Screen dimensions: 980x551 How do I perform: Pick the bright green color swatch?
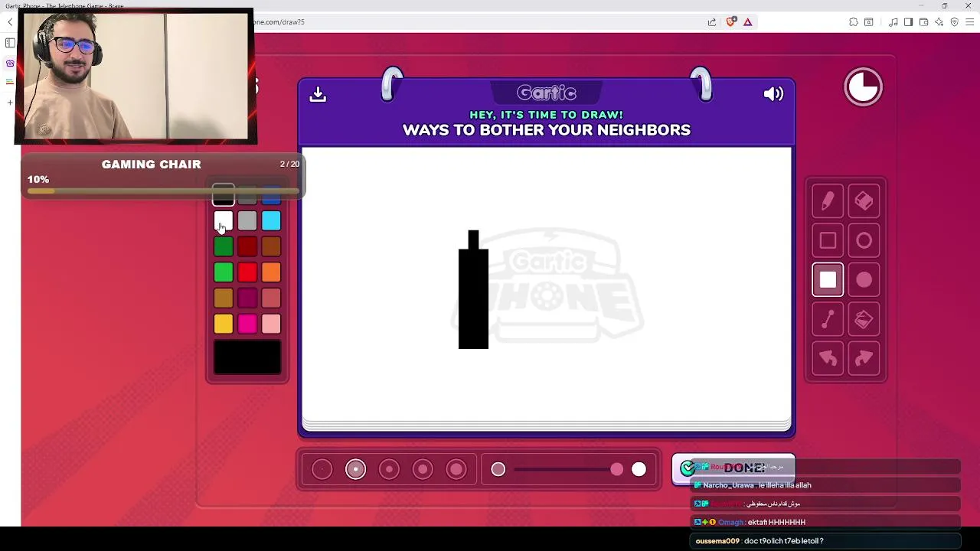tap(224, 272)
